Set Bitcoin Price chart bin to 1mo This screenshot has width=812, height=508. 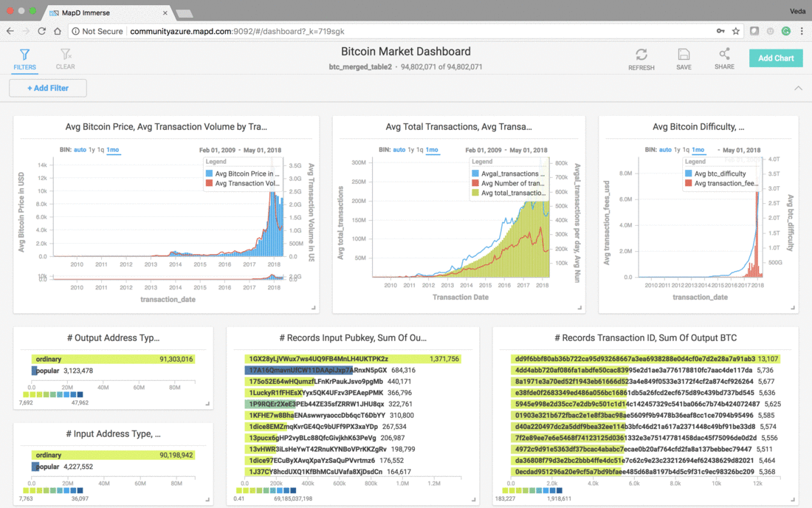click(112, 150)
